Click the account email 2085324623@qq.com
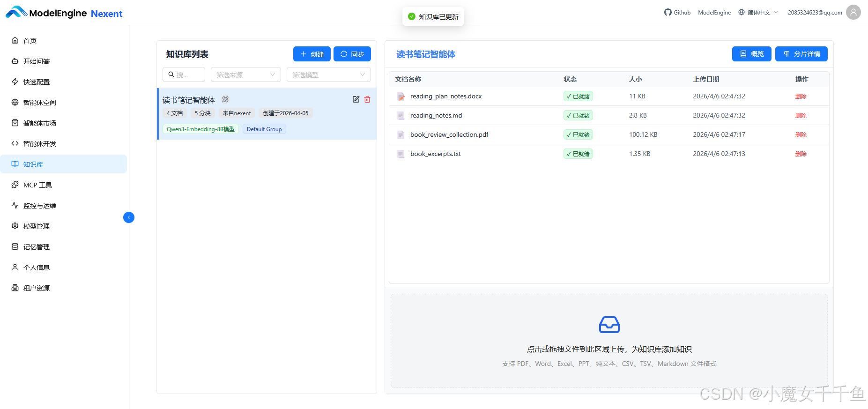Viewport: 868px width, 409px height. click(x=815, y=13)
